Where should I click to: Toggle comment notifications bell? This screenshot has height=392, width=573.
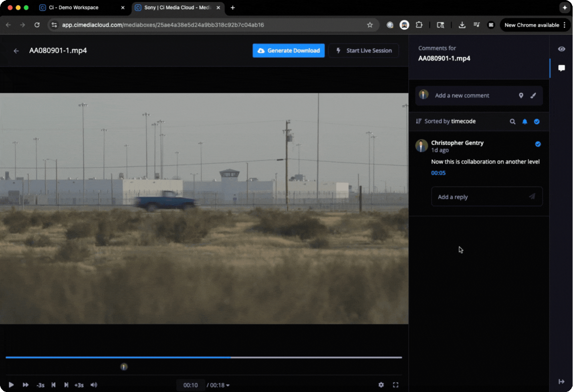[x=525, y=122]
